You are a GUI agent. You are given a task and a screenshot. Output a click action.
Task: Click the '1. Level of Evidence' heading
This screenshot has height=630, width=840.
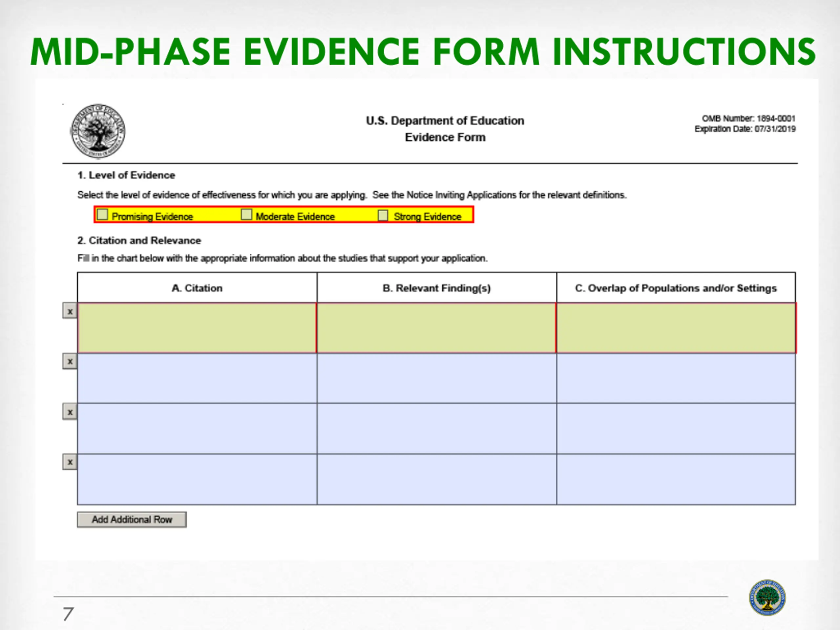[x=126, y=175]
